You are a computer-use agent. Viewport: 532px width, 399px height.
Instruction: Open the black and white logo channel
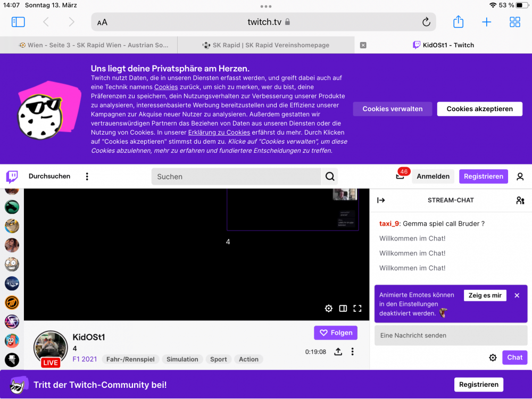tap(12, 360)
